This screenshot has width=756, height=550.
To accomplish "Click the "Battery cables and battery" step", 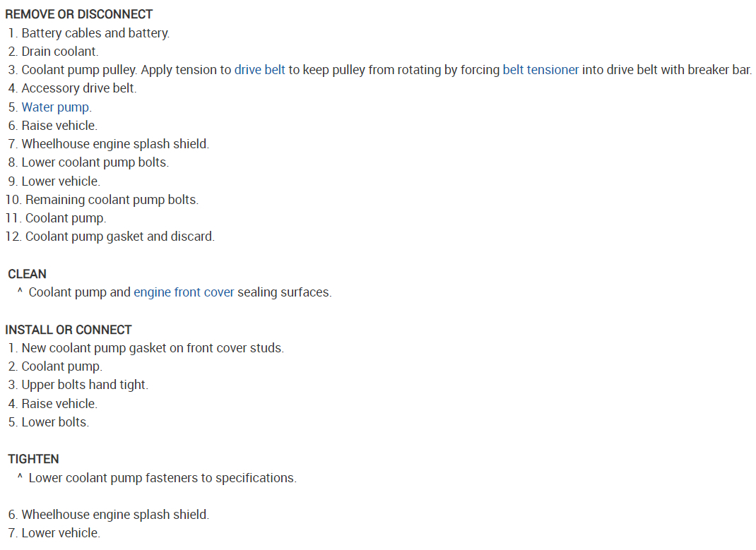I will [95, 33].
